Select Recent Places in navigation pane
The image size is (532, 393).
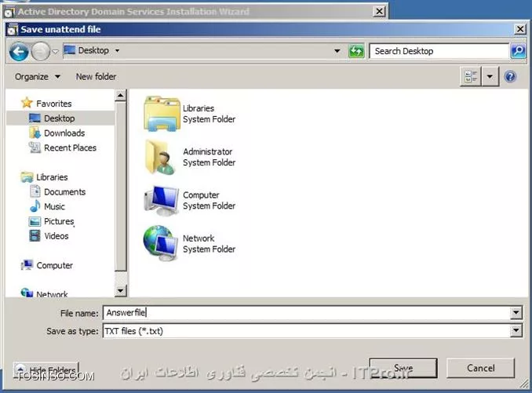click(71, 147)
